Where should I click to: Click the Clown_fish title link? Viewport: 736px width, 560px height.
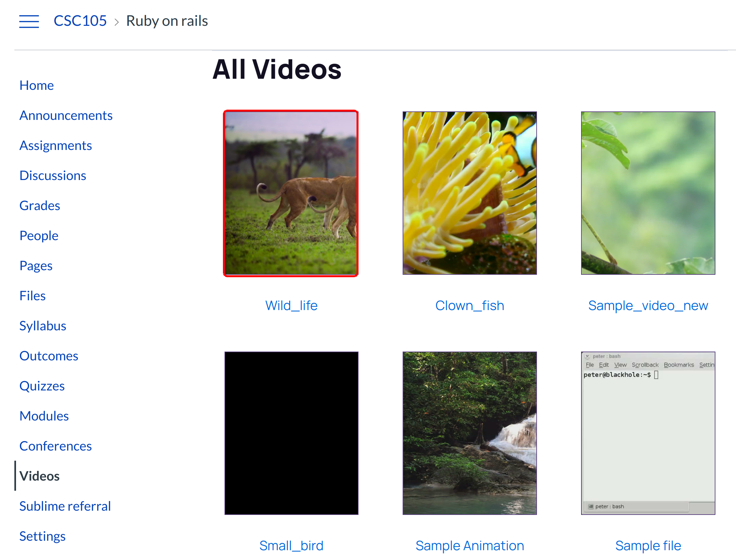tap(469, 305)
